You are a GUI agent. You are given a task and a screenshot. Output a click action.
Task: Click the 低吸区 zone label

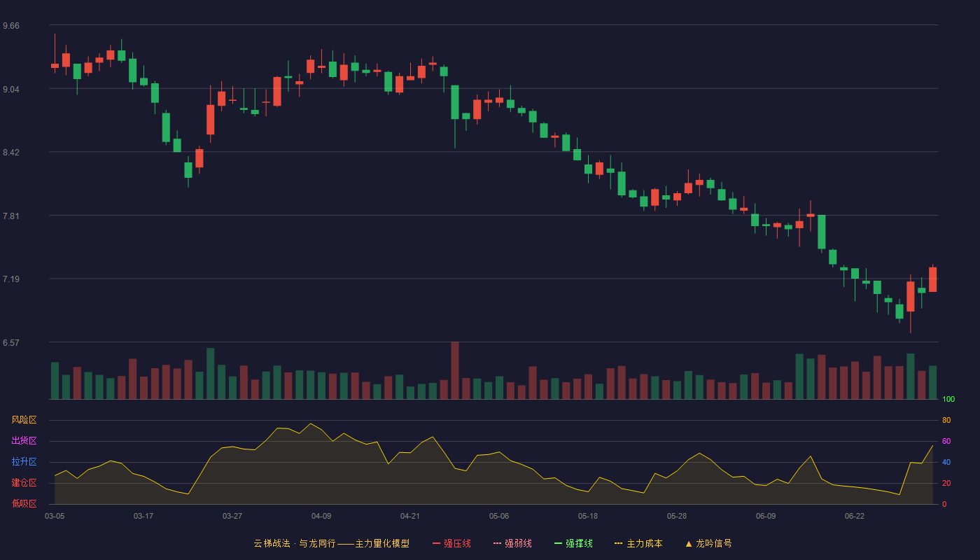[x=24, y=503]
